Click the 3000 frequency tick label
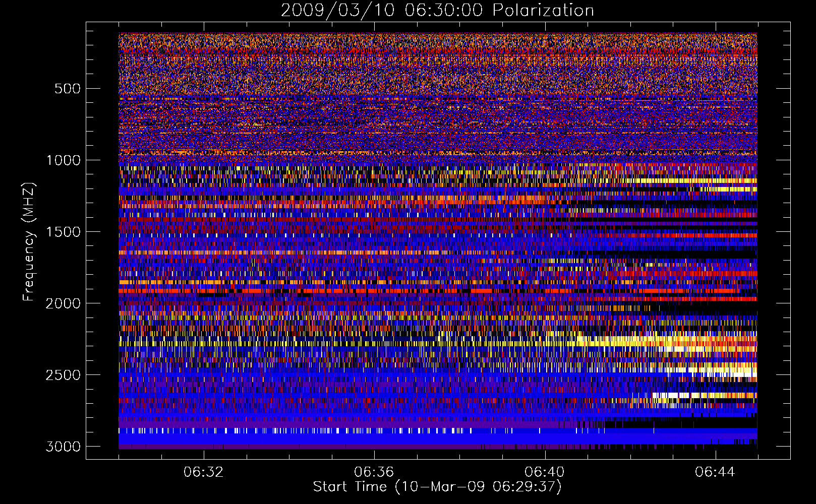The height and width of the screenshot is (504, 816). 64,447
